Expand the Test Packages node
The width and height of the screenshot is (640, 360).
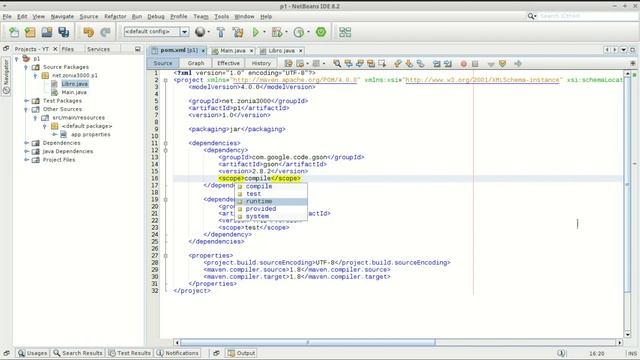click(x=26, y=100)
